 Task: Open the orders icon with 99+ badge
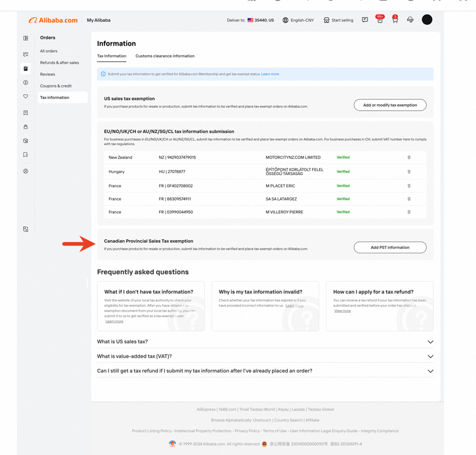coord(380,20)
